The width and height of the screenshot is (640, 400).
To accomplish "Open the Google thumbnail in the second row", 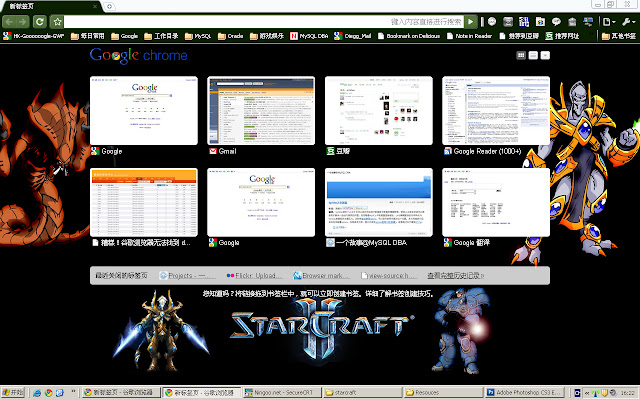I will point(261,202).
